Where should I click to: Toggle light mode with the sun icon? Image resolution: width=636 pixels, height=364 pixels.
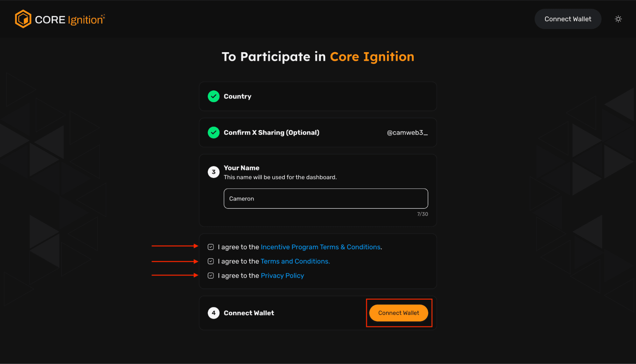click(x=618, y=19)
